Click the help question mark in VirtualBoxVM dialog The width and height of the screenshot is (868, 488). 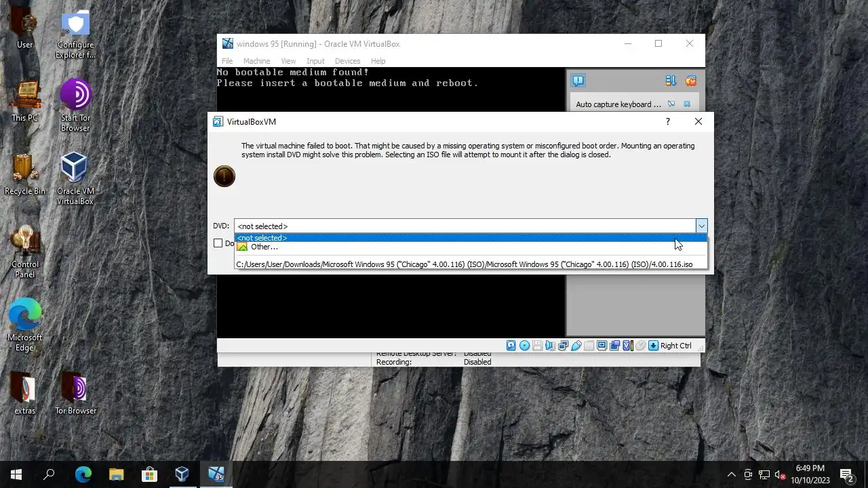point(667,122)
